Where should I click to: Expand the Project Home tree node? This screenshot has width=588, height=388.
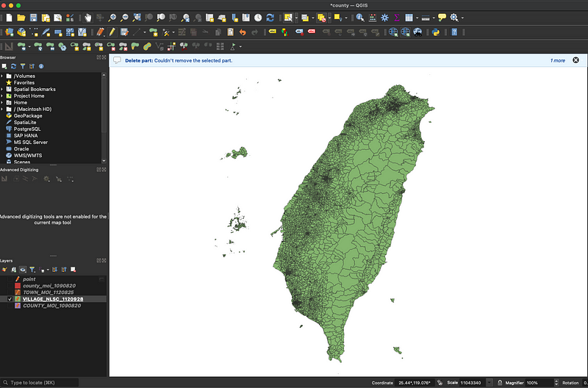point(2,96)
